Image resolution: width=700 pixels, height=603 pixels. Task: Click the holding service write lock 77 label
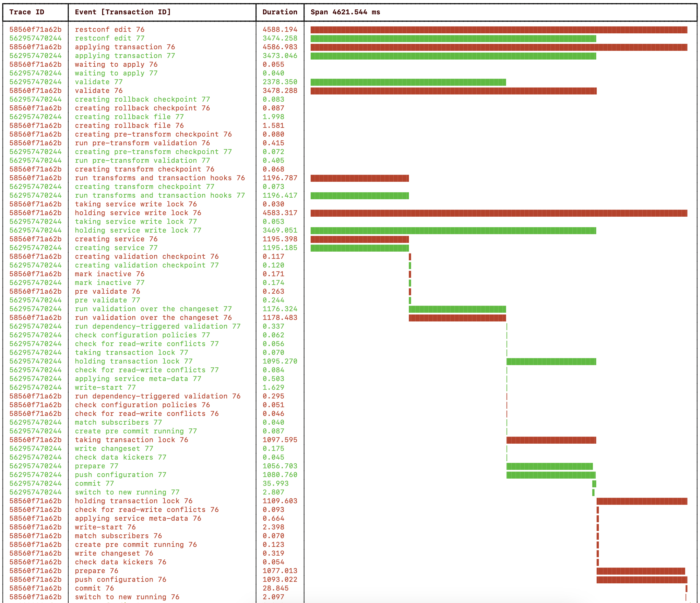pos(138,230)
